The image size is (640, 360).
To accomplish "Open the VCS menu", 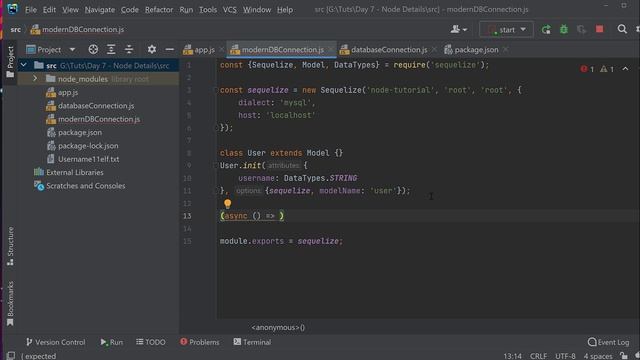I will point(229,9).
